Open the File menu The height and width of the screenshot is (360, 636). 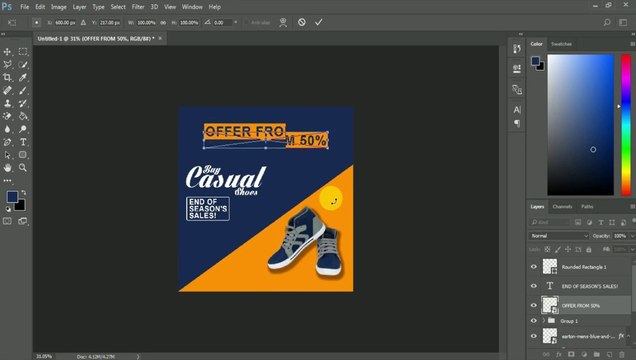25,7
